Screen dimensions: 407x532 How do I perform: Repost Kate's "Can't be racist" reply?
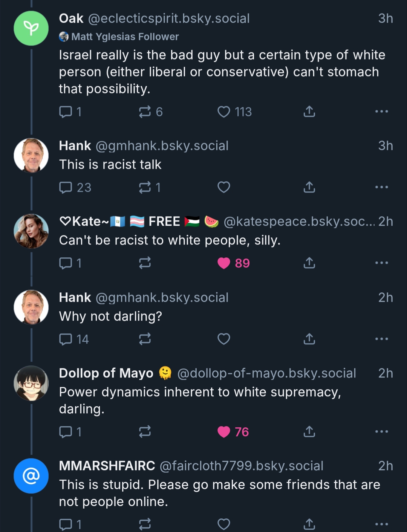145,263
